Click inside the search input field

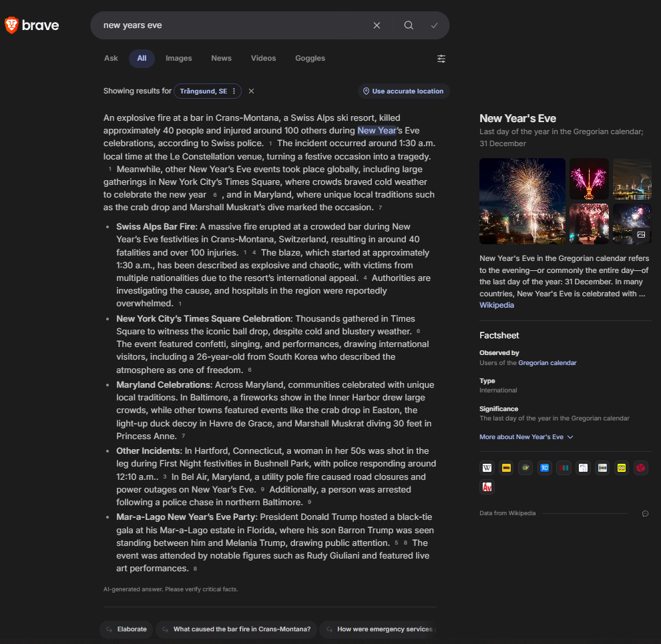click(x=227, y=25)
